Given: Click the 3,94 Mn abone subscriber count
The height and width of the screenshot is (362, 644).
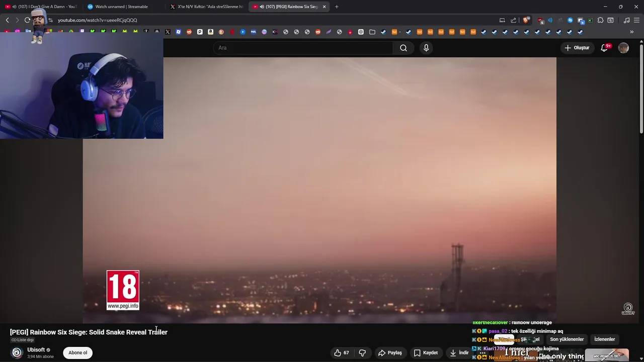Looking at the screenshot, I should tap(40, 356).
